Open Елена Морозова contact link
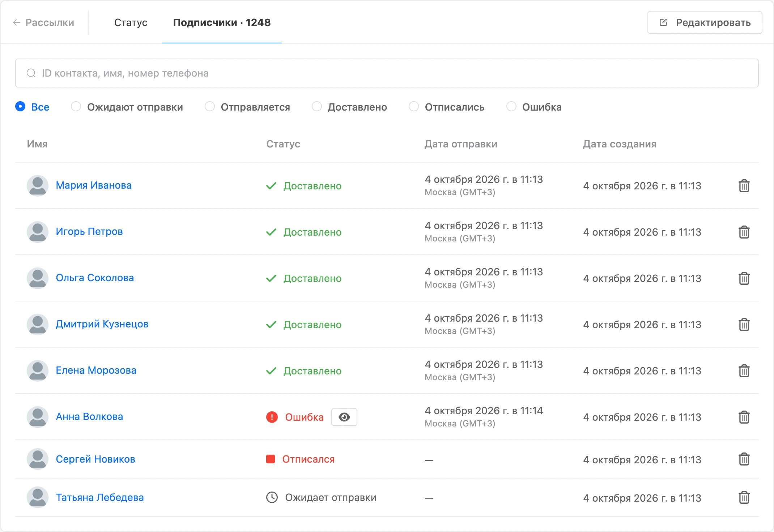The image size is (774, 532). click(96, 370)
